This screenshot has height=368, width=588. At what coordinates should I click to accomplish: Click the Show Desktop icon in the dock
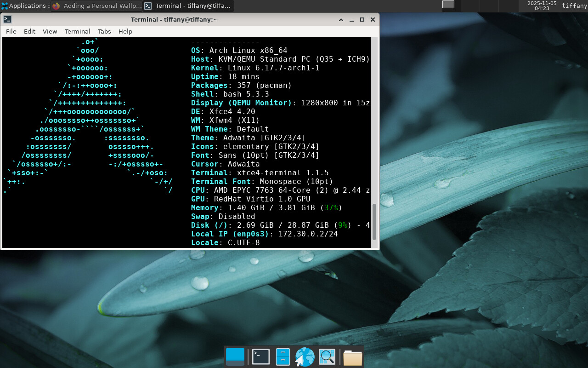tap(235, 357)
